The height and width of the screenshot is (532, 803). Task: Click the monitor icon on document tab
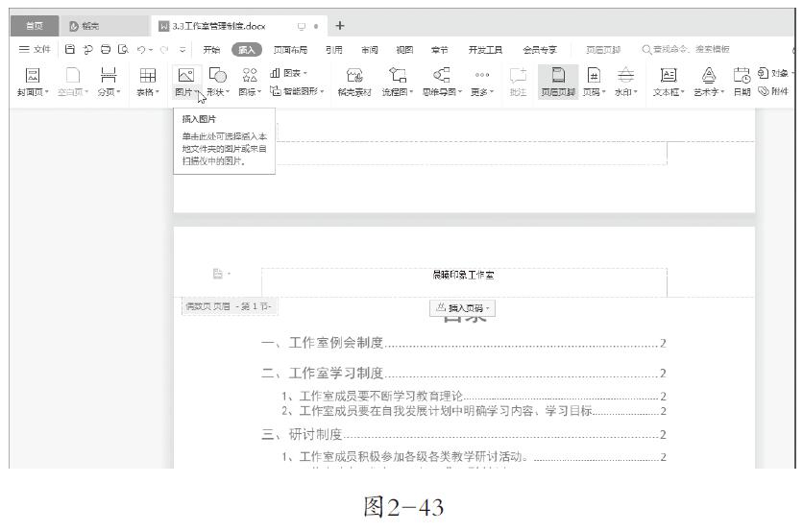[302, 26]
